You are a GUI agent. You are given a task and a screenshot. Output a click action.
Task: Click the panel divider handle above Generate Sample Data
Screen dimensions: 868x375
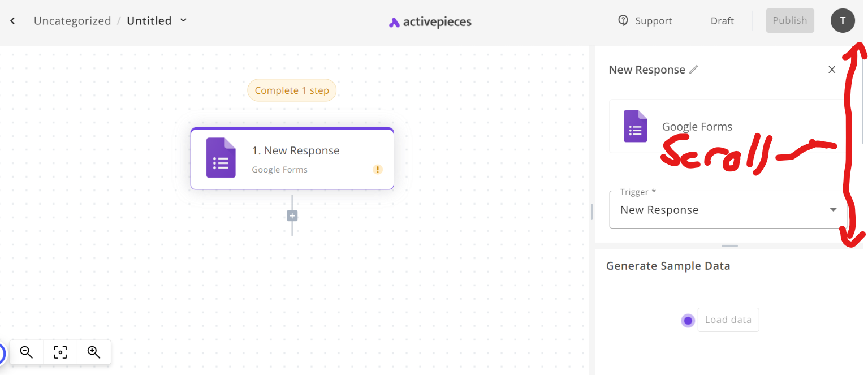[x=729, y=246]
